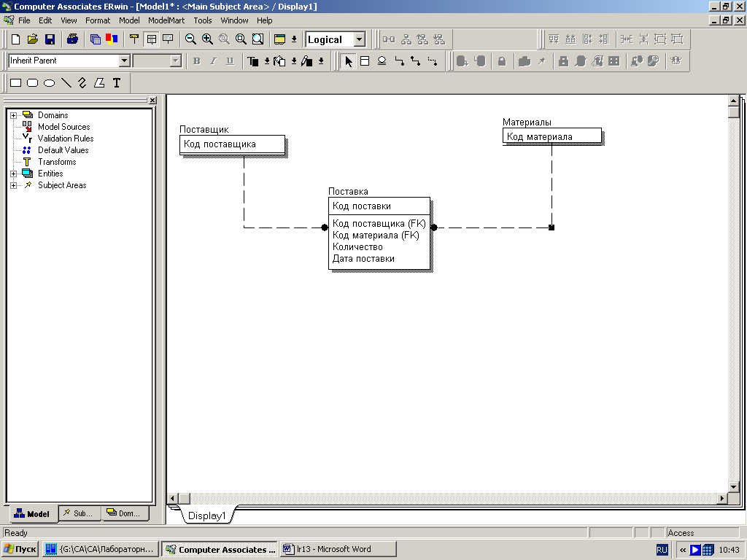Viewport: 747px width, 560px height.
Task: Toggle Italic text formatting
Action: click(x=214, y=61)
